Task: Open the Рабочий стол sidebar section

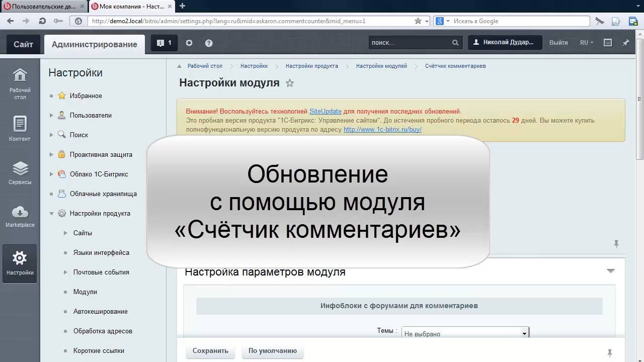Action: (x=20, y=83)
